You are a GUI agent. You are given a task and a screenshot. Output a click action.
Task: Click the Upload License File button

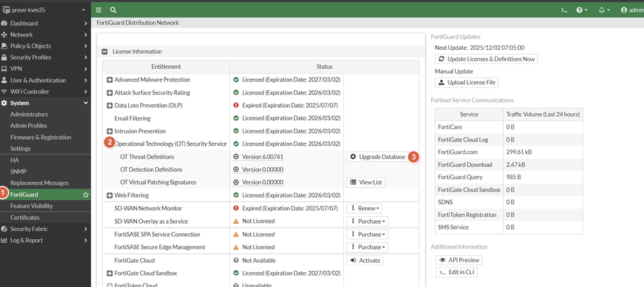point(467,82)
